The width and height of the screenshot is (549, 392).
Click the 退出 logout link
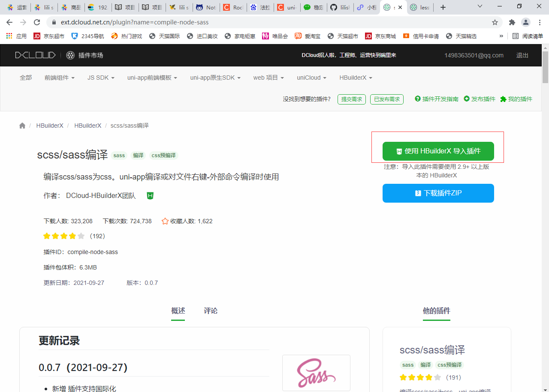(522, 55)
